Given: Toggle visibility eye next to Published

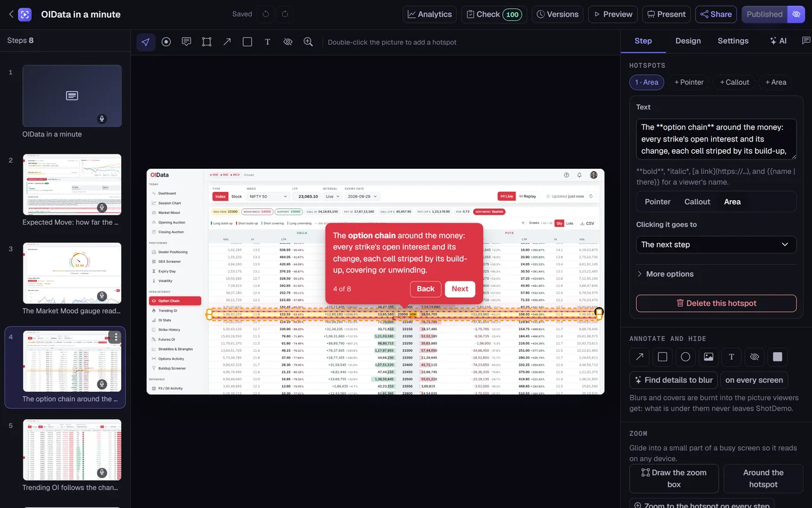Looking at the screenshot, I should (x=797, y=14).
